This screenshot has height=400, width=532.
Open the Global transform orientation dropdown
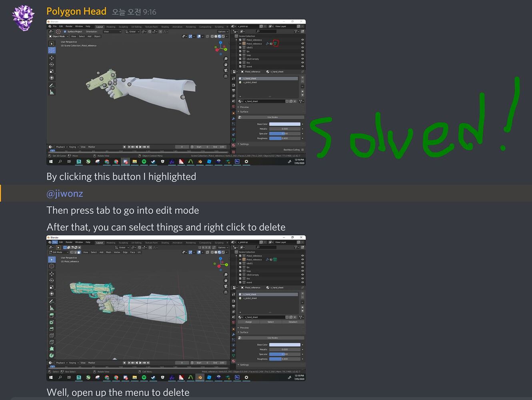[122, 247]
